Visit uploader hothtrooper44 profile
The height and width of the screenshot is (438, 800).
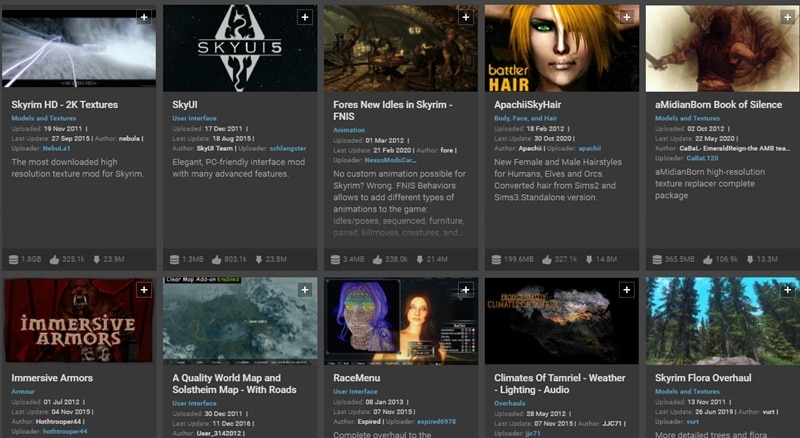click(65, 431)
